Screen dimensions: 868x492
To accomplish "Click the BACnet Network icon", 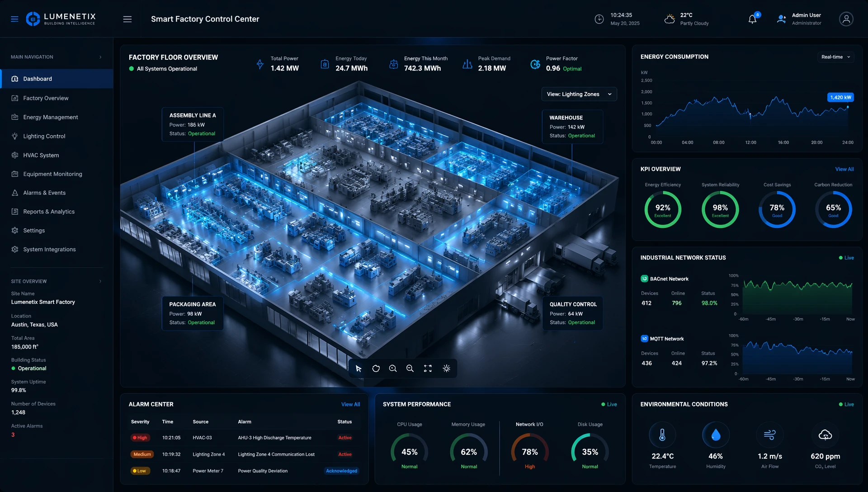I will click(x=644, y=279).
